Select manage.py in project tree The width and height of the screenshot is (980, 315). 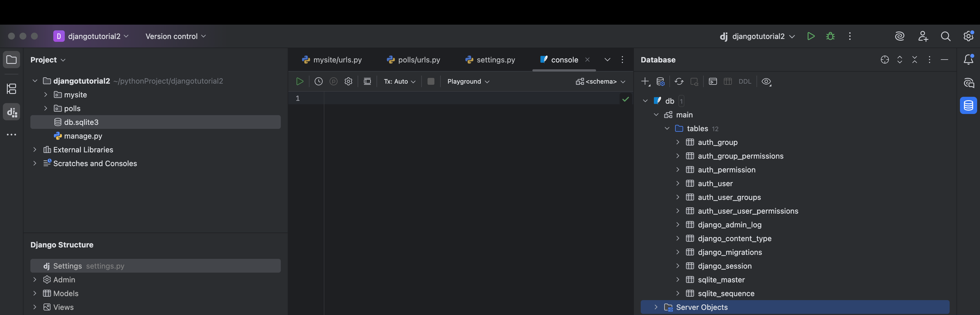(x=156, y=136)
